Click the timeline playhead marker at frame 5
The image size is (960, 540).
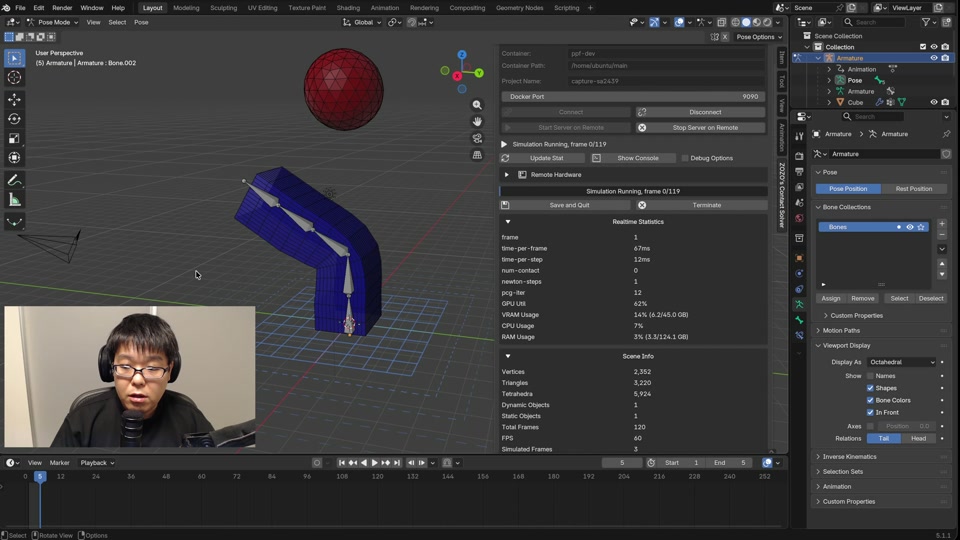40,476
